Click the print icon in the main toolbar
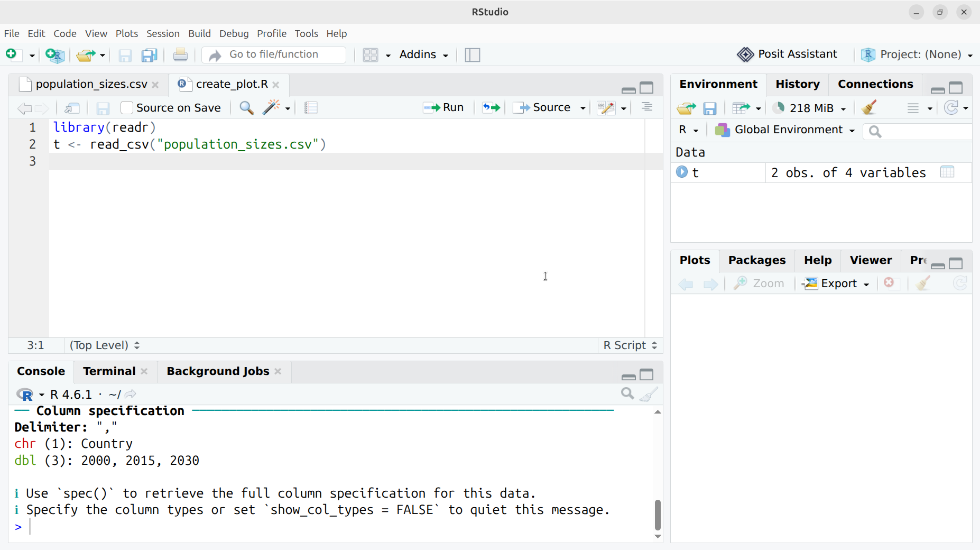980x550 pixels. click(180, 54)
